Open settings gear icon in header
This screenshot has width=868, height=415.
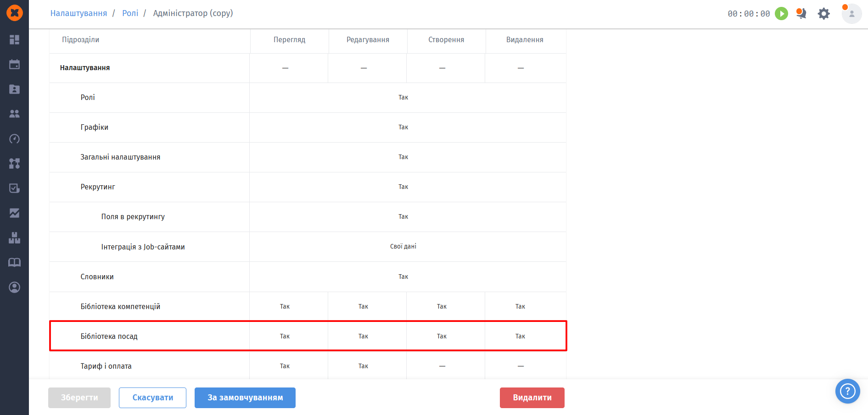coord(824,14)
